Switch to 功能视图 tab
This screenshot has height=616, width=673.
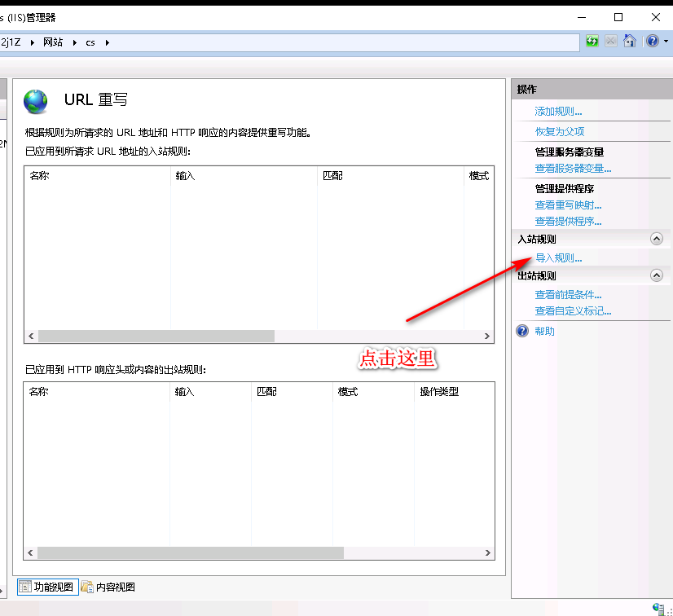pos(48,587)
